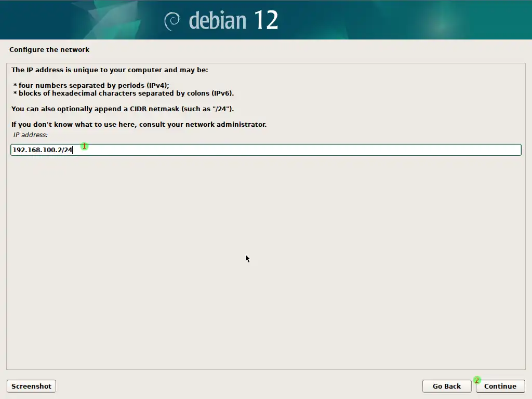Image resolution: width=532 pixels, height=399 pixels.
Task: Click the "Configure the network" heading
Action: pos(49,50)
